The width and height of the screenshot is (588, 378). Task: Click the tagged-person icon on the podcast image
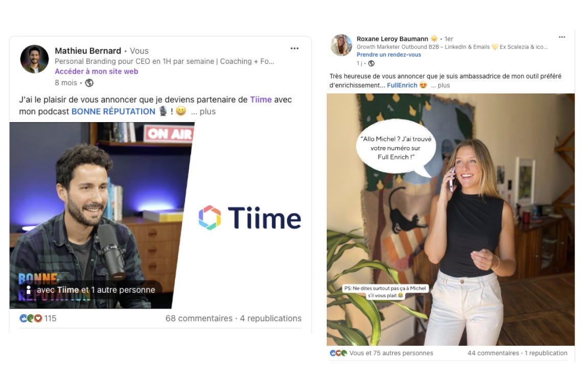29,290
